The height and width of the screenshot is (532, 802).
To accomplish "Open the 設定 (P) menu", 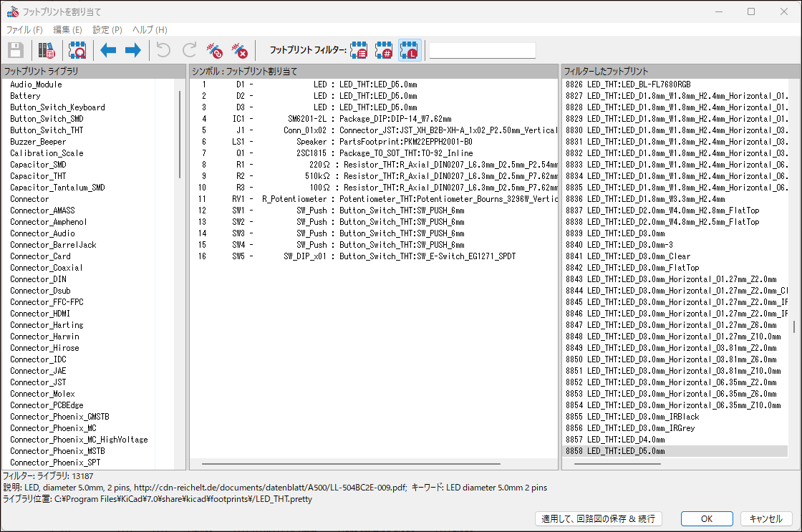I will pos(107,29).
